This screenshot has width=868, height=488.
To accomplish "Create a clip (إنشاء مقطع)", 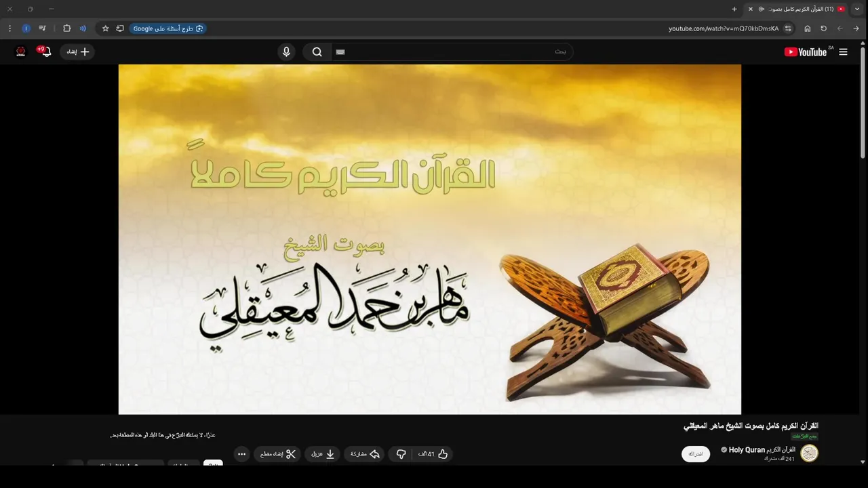I will point(278,454).
